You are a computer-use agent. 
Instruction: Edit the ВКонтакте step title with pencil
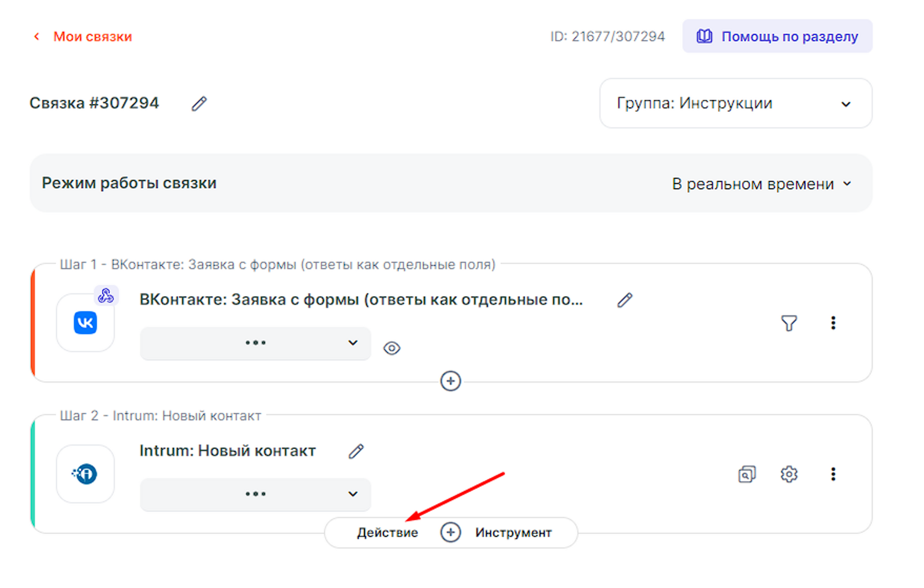624,300
